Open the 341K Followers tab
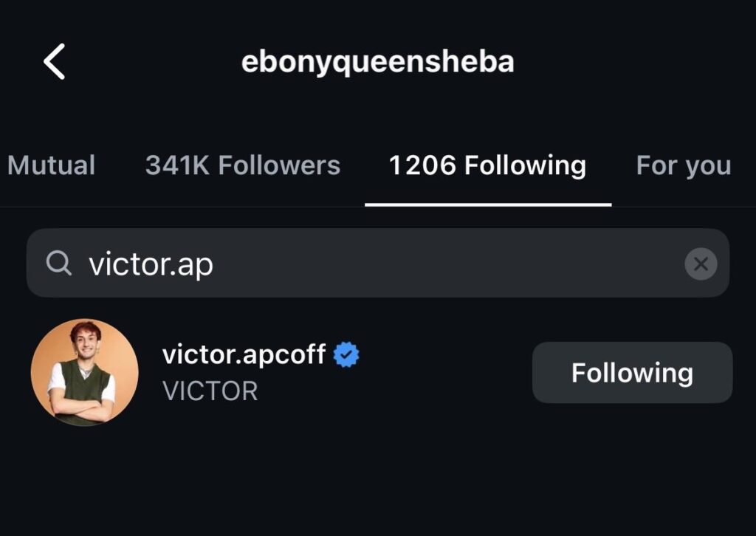 point(243,165)
